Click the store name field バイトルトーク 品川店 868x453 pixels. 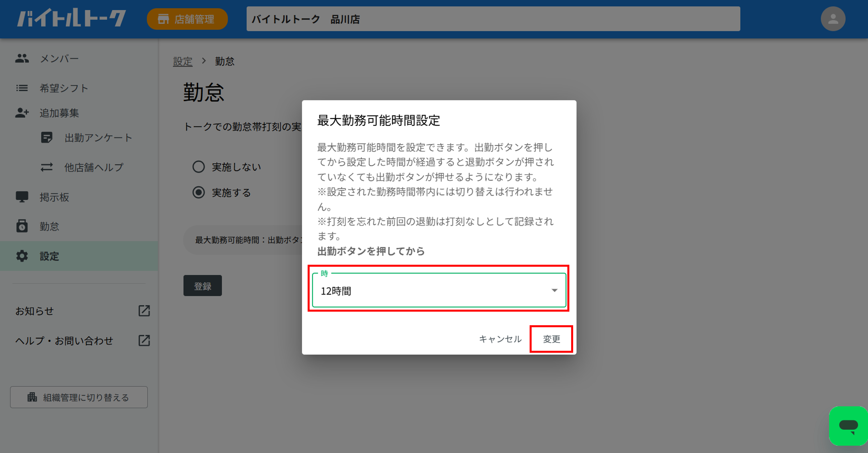pos(493,19)
